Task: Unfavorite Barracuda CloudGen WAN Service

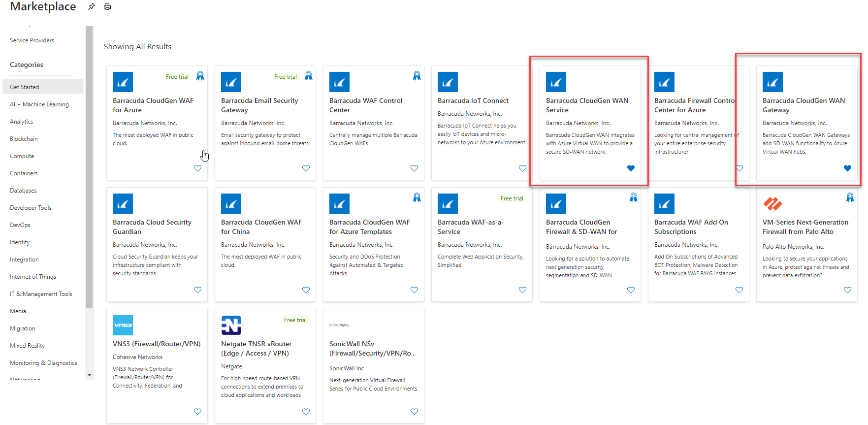Action: pyautogui.click(x=631, y=168)
